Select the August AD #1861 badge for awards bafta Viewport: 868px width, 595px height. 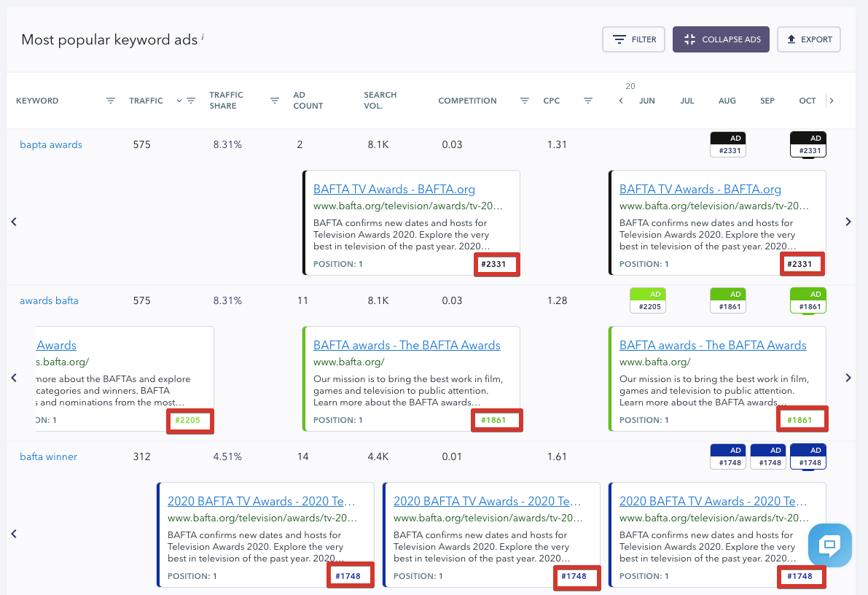point(728,301)
